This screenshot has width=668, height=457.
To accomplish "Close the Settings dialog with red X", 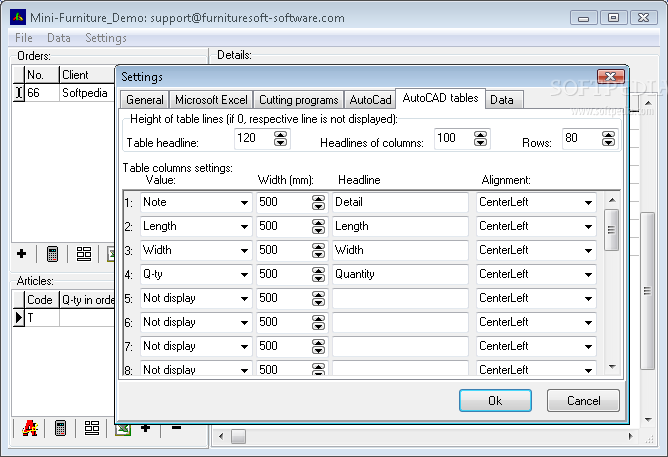I will point(610,77).
